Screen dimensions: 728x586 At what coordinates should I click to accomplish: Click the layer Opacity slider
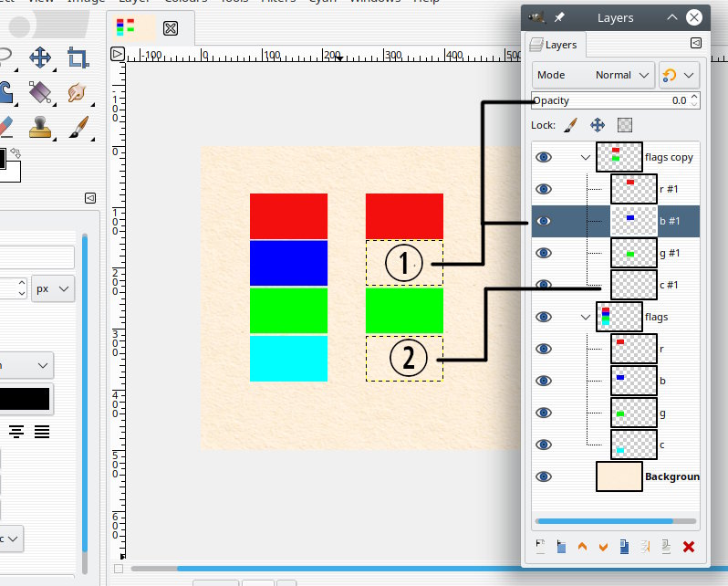[616, 100]
